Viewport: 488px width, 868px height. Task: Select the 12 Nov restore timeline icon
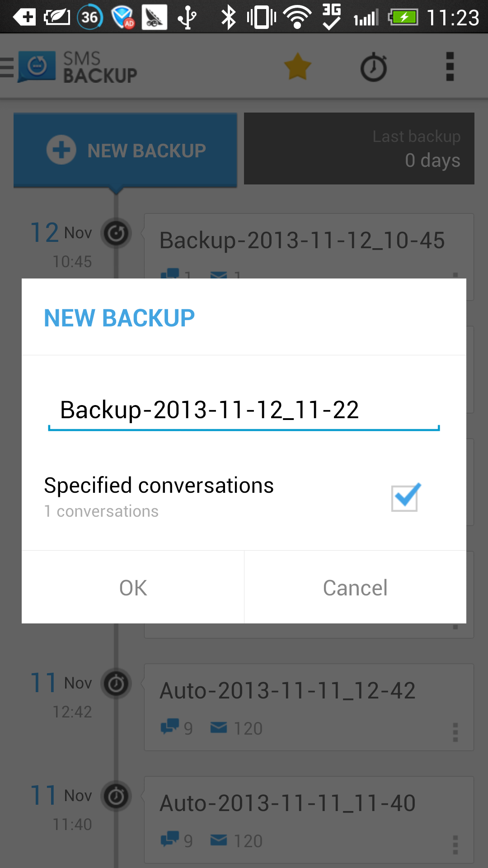coord(116,233)
